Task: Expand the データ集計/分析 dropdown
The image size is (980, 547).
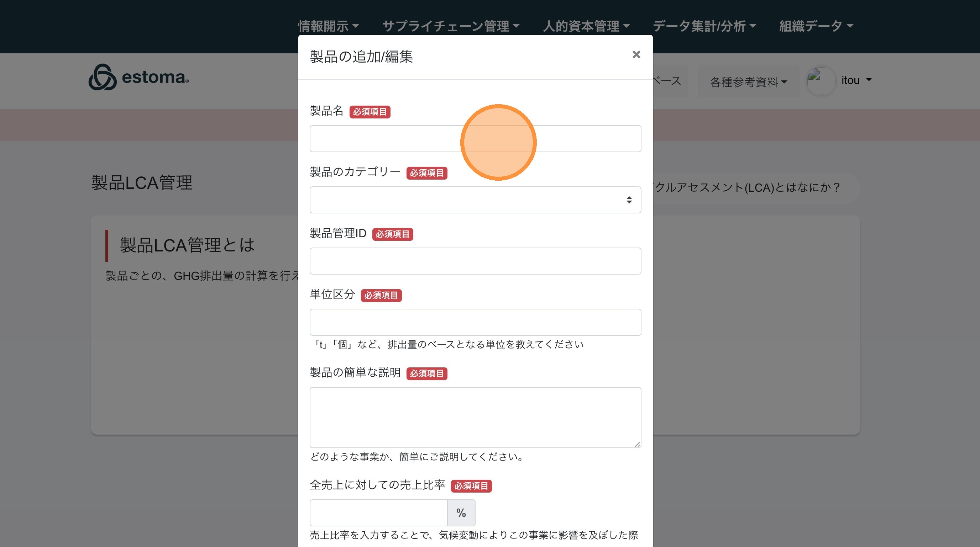Action: [704, 26]
